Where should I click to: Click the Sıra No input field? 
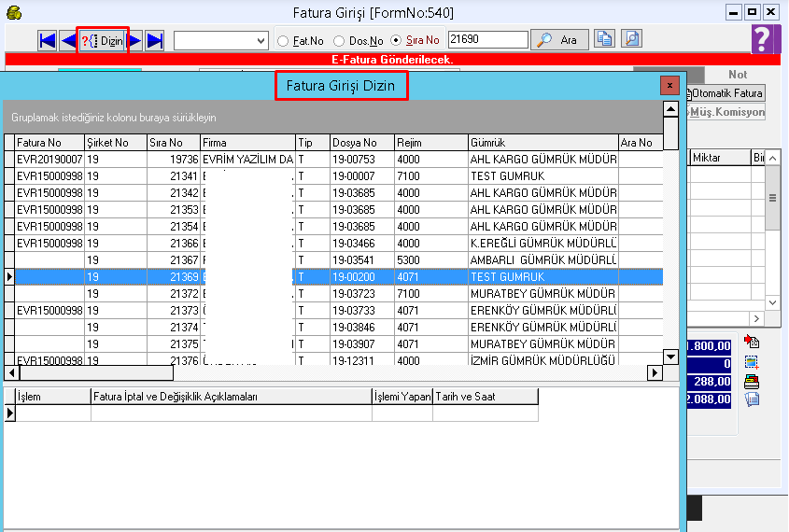486,40
